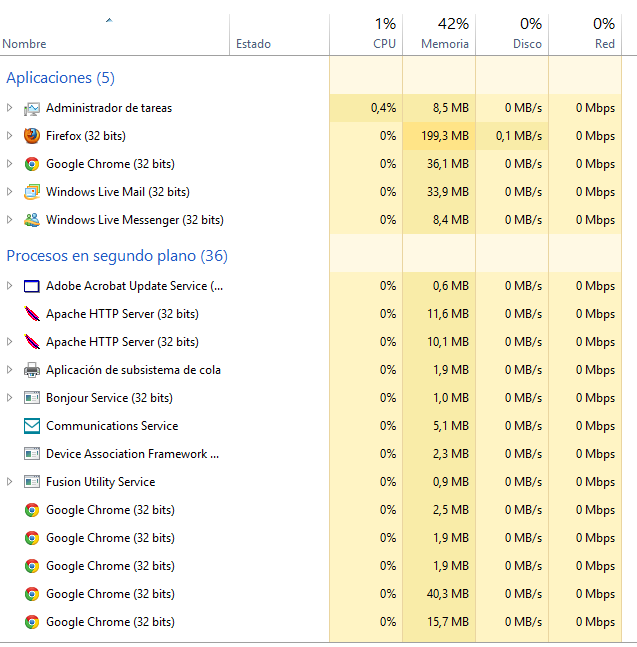This screenshot has height=647, width=637.
Task: Click the Aplicaciones (5) group heading
Action: click(x=61, y=78)
